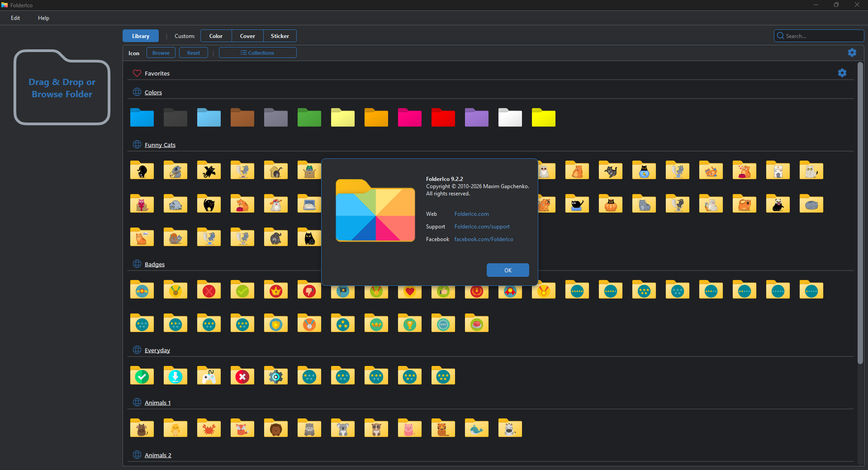Open the Funny Cats collection link
The height and width of the screenshot is (470, 868).
[160, 145]
